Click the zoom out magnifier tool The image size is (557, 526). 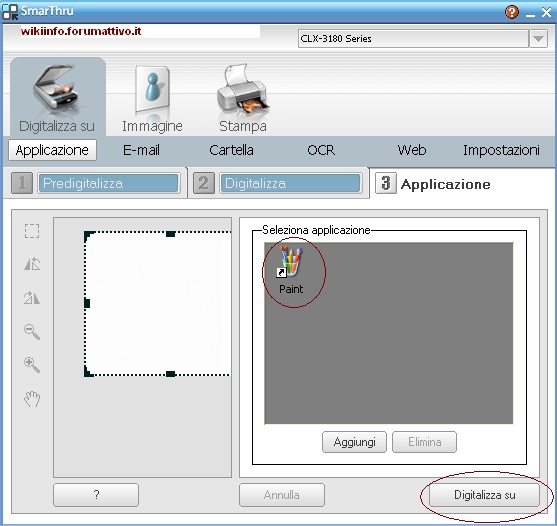(32, 332)
